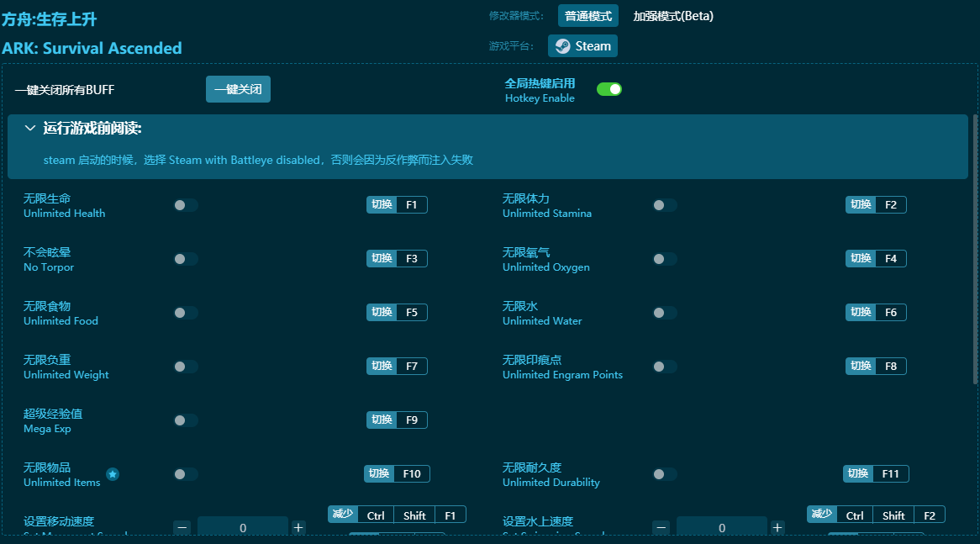The image size is (980, 544).
Task: Click the F6 hotkey button for Unlimited Water
Action: [x=876, y=312]
